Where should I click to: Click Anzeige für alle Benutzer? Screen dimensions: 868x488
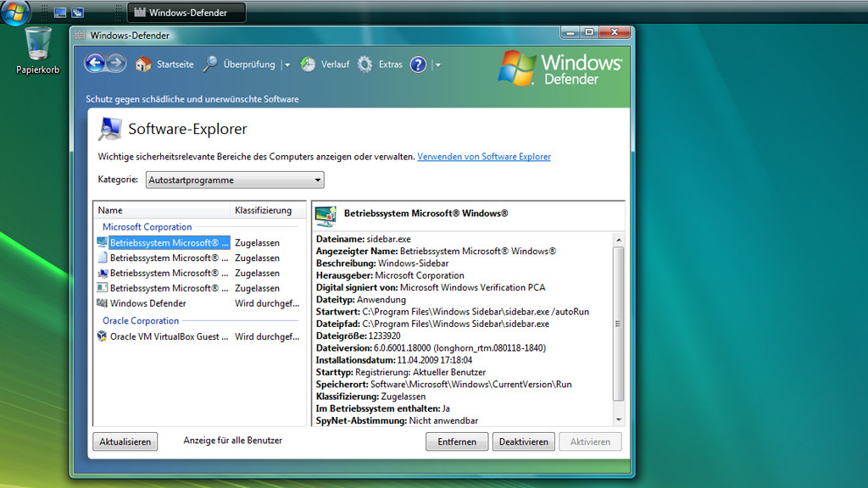(232, 441)
